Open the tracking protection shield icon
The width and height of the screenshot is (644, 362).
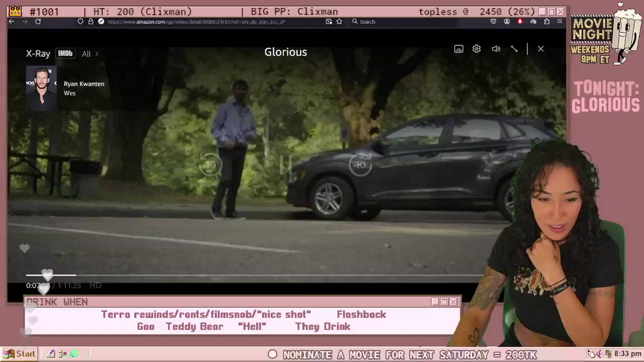(80, 21)
